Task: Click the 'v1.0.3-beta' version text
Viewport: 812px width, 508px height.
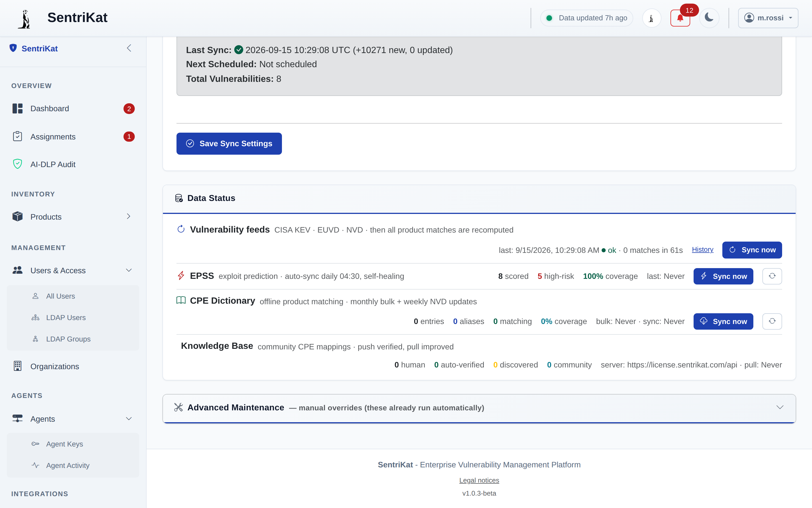Action: tap(479, 493)
